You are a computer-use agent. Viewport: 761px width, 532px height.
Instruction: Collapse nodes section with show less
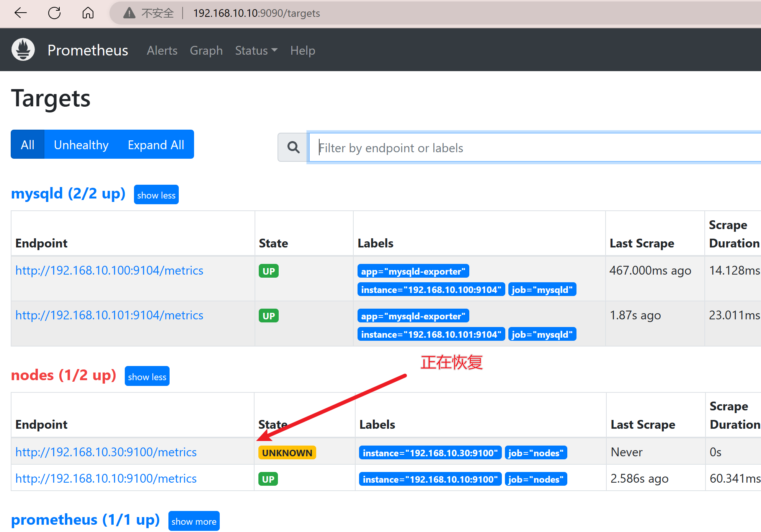point(147,377)
